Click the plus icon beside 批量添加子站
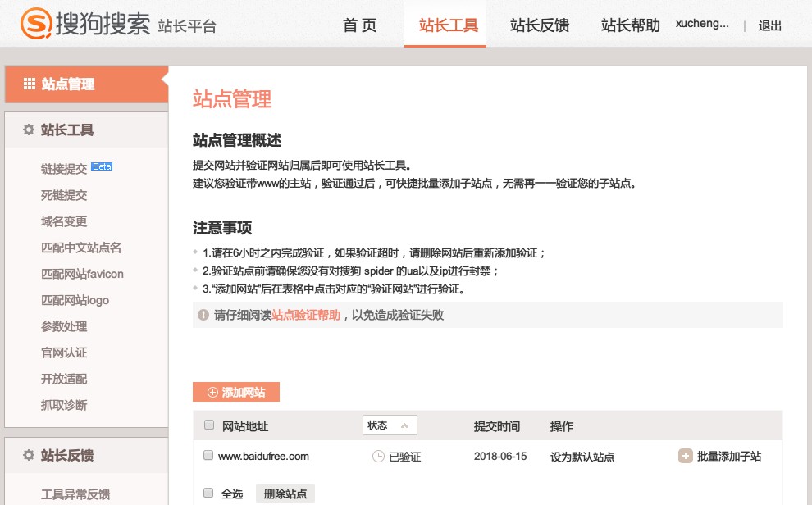The image size is (812, 505). 685,456
